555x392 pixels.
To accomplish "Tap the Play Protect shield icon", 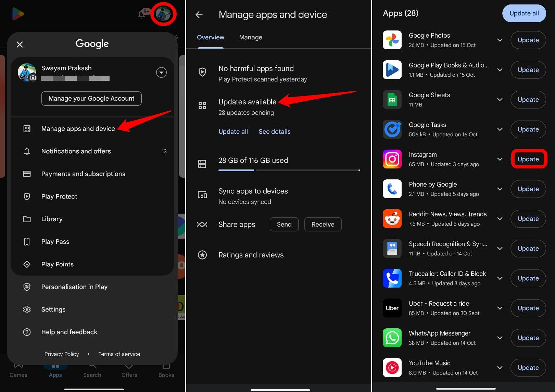I will tap(202, 72).
